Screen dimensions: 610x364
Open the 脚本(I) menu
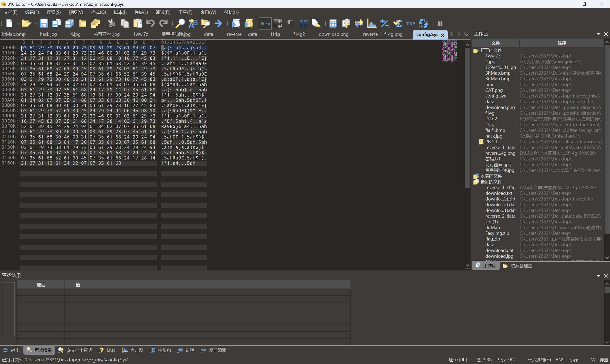(x=120, y=12)
